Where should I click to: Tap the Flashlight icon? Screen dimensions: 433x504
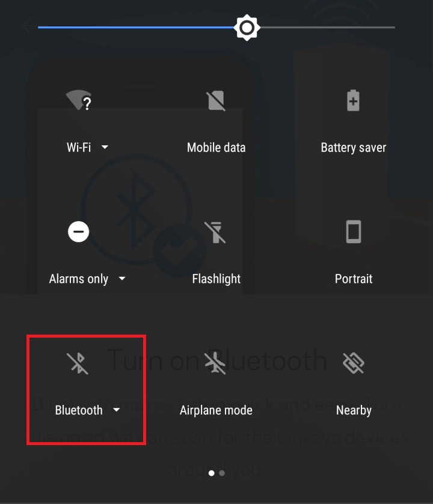(x=215, y=232)
